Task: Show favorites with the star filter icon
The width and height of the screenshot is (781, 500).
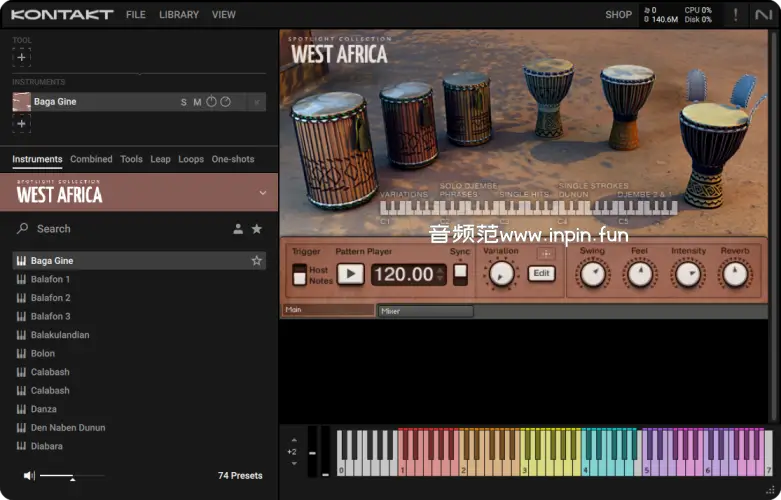Action: [x=257, y=229]
